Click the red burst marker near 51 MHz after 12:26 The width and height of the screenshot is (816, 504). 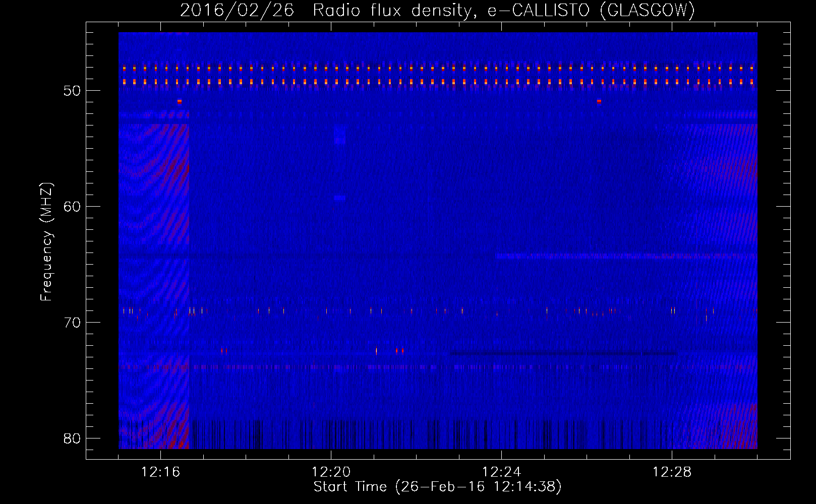tap(599, 101)
